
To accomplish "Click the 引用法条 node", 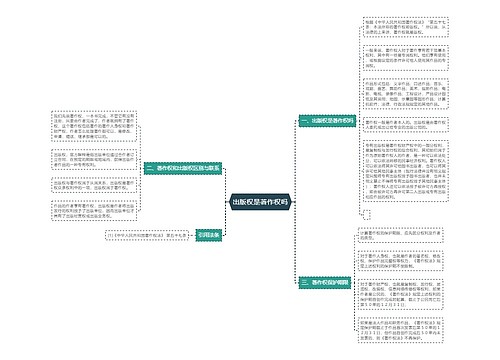I will pos(209,235).
